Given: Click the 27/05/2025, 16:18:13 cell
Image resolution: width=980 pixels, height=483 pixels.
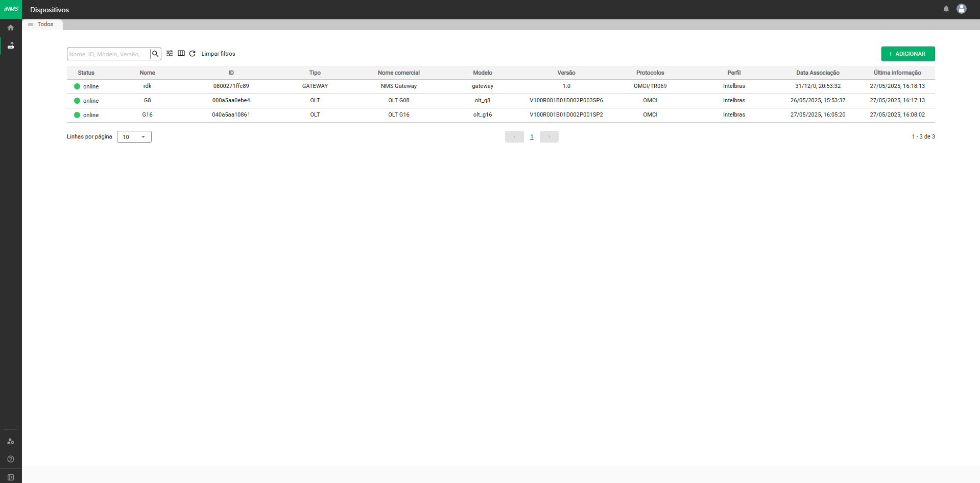Looking at the screenshot, I should click(897, 86).
